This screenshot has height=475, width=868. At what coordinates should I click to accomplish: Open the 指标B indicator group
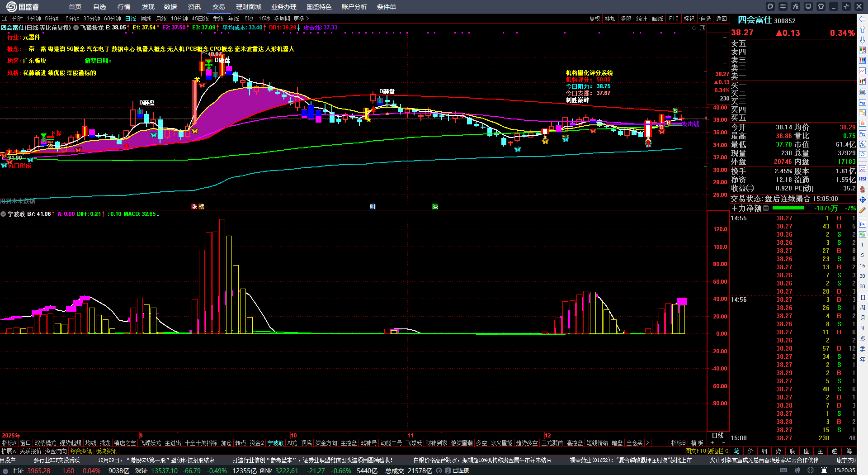point(678,443)
